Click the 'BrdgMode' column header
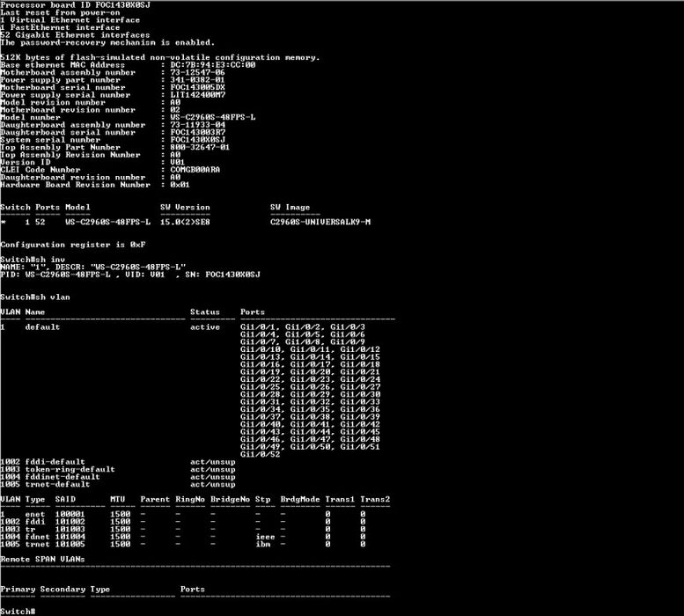Viewport: 684px width, 616px height. (300, 499)
